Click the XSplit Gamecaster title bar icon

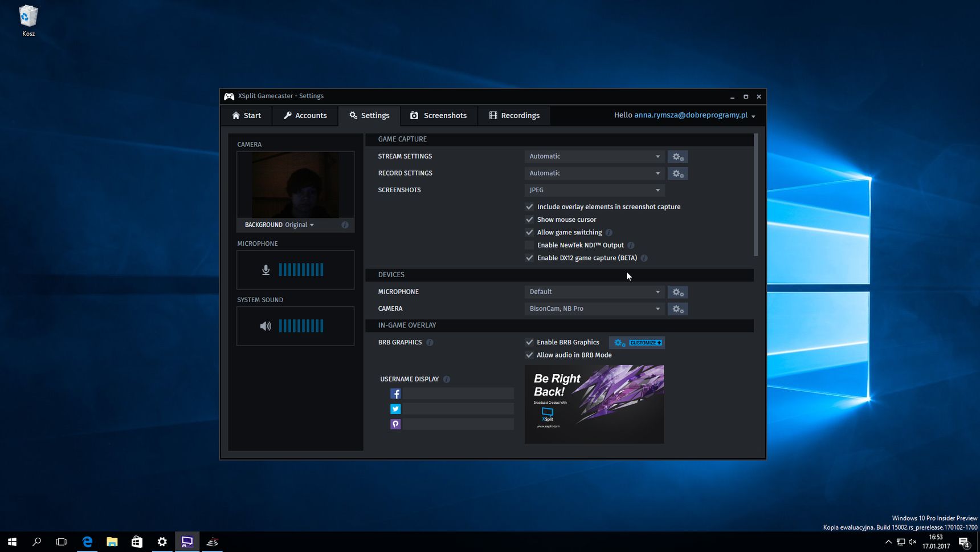229,96
